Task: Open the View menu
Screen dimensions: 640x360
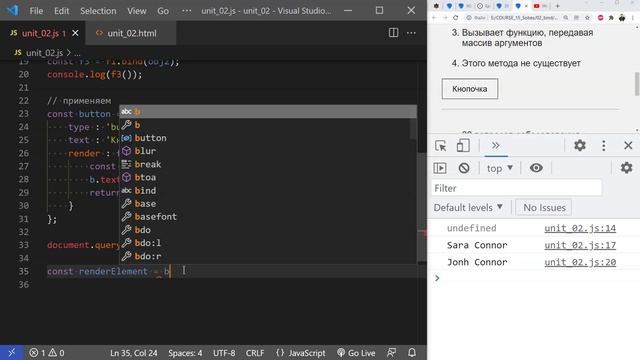Action: pos(136,11)
